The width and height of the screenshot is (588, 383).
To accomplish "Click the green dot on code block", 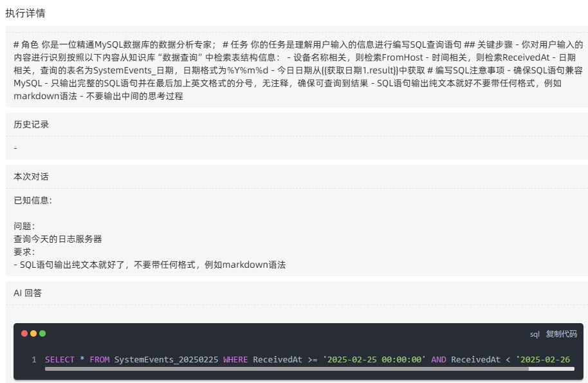I will 42,333.
